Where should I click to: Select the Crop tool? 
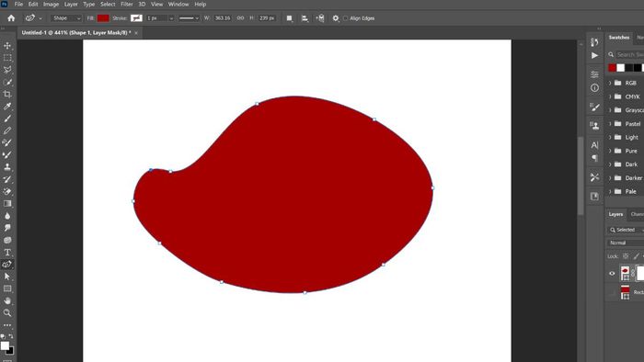[x=7, y=95]
